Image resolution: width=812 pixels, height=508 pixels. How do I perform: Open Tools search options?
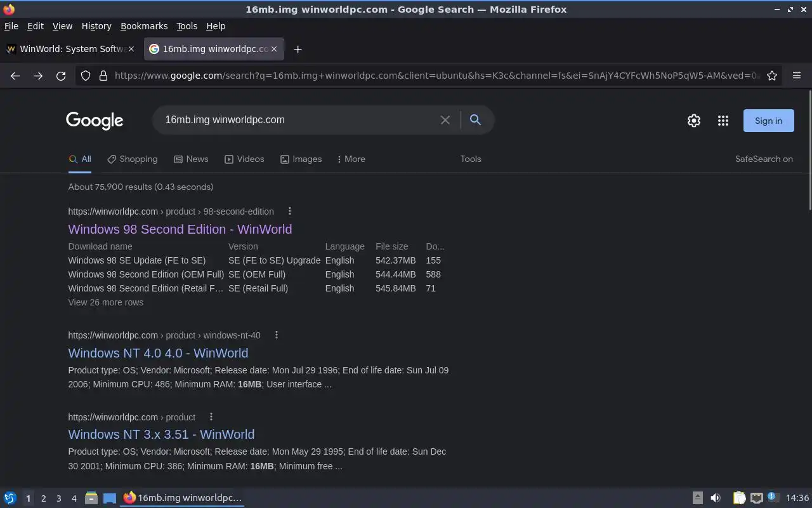[x=471, y=159]
